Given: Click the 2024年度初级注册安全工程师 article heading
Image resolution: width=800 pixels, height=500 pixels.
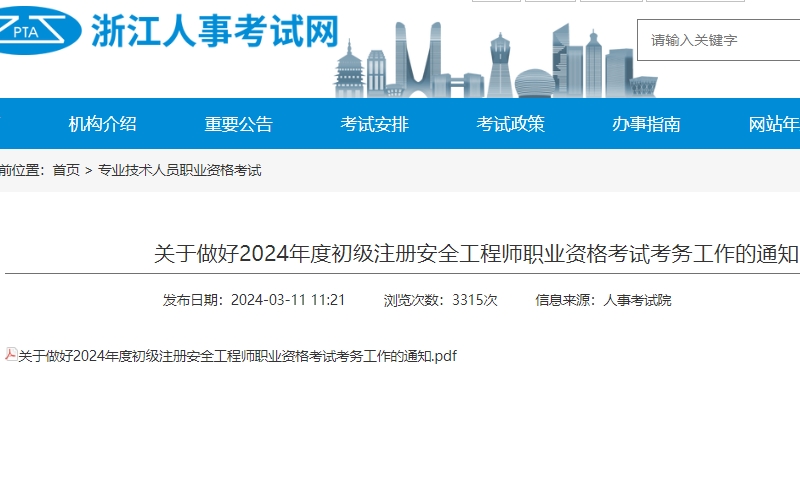Looking at the screenshot, I should [x=476, y=253].
